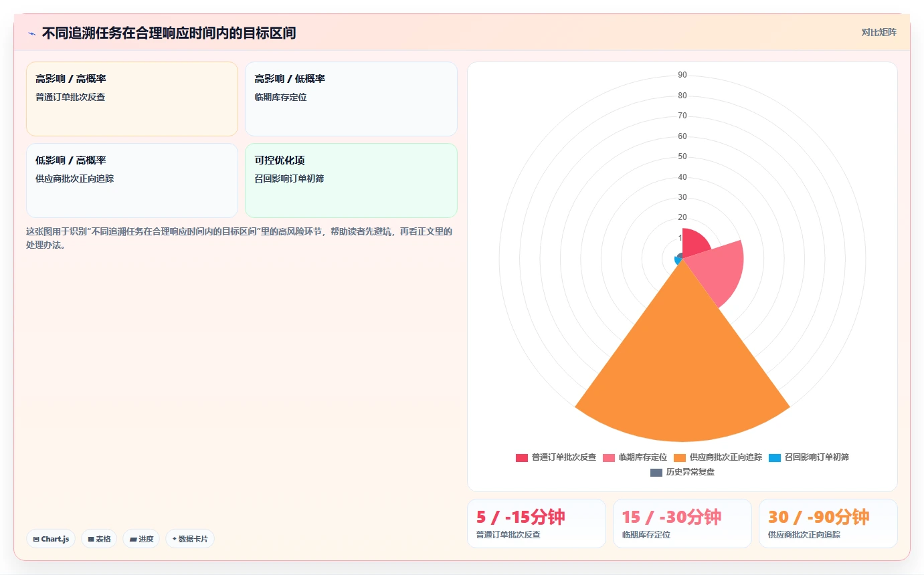Image resolution: width=924 pixels, height=575 pixels.
Task: Click 临期库存定位 in the 高影响 / 低概率 card
Action: click(280, 97)
